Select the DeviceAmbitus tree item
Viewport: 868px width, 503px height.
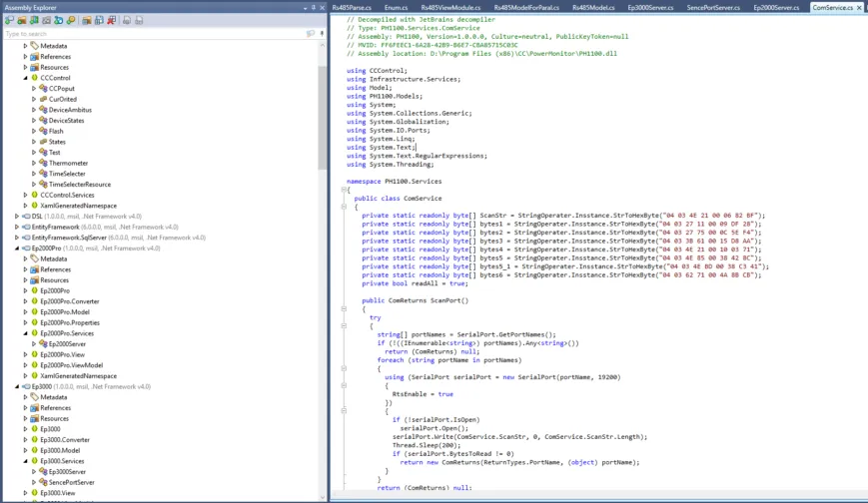click(70, 110)
